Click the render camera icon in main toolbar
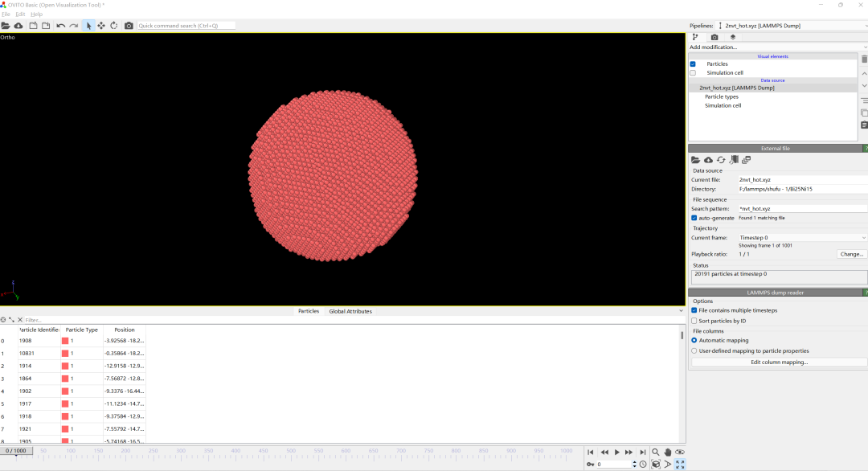 (x=129, y=26)
